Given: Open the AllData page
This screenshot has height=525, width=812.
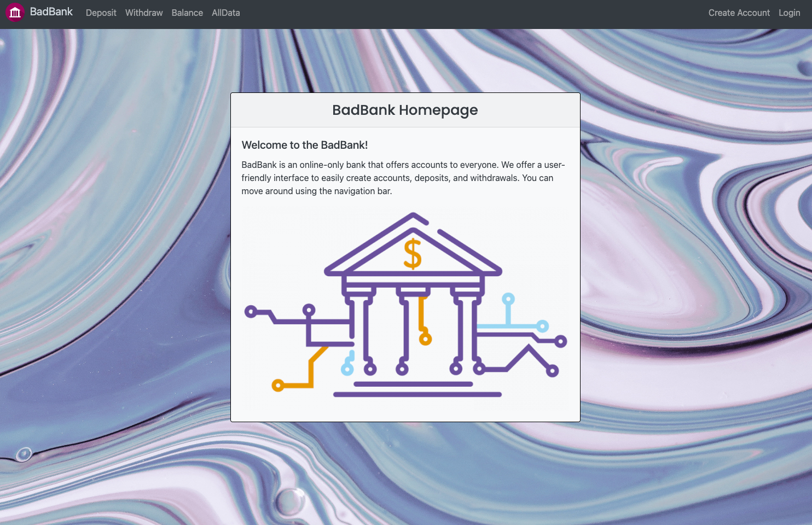Looking at the screenshot, I should point(225,13).
